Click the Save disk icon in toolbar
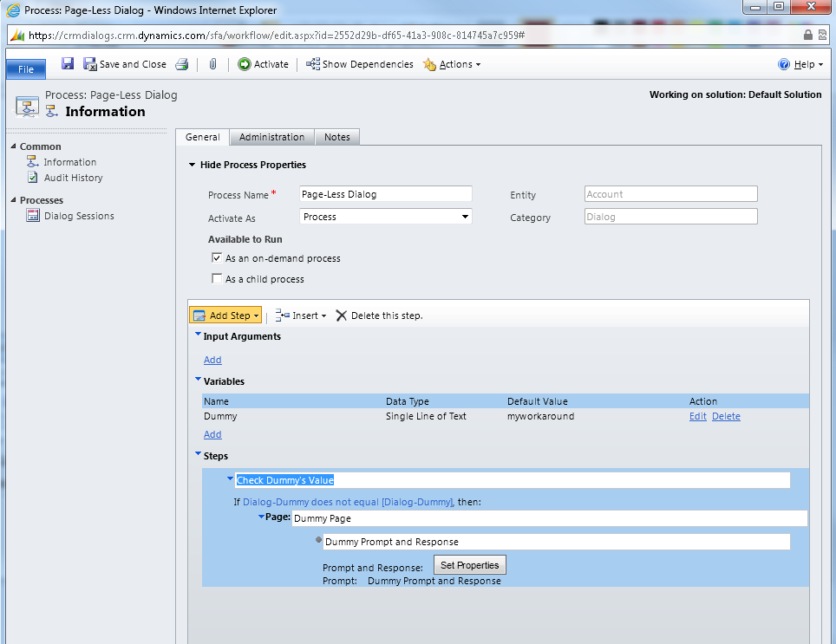The width and height of the screenshot is (836, 644). pyautogui.click(x=68, y=64)
